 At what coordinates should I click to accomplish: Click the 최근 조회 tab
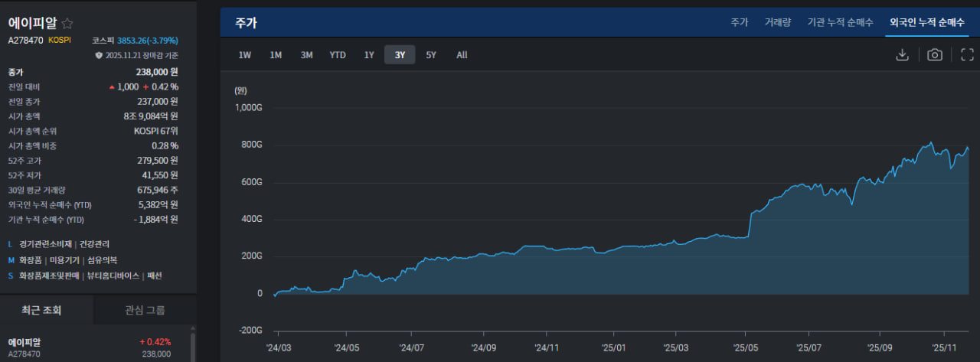41,310
